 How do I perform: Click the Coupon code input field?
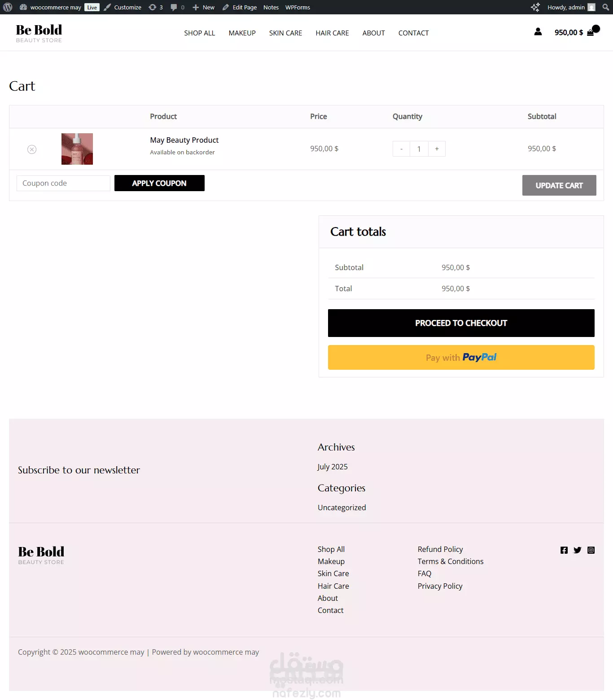63,183
